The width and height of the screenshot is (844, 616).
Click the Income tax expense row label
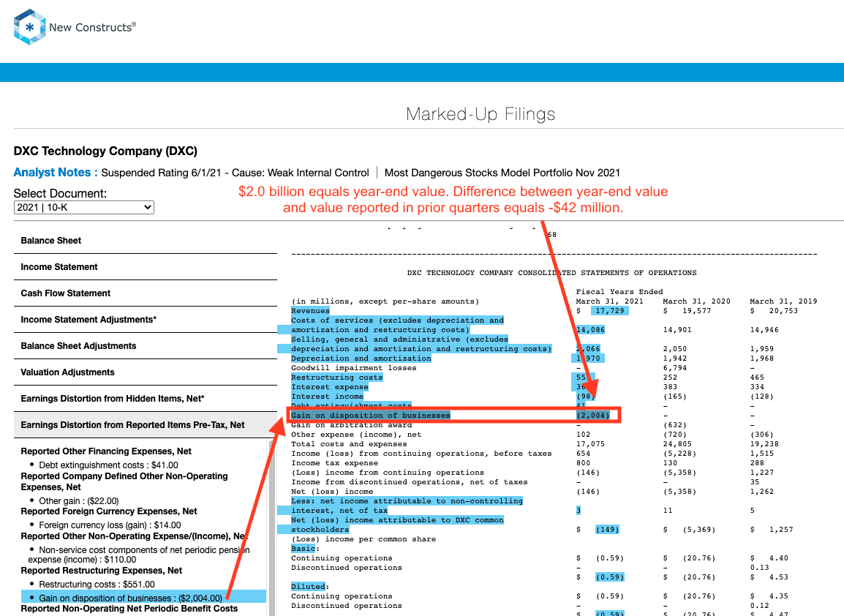click(334, 463)
